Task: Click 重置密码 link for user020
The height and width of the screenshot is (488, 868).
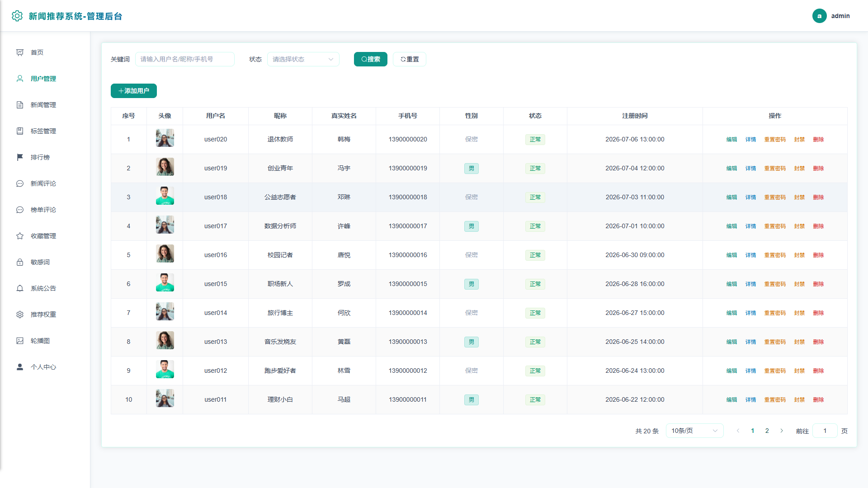Action: pyautogui.click(x=775, y=140)
